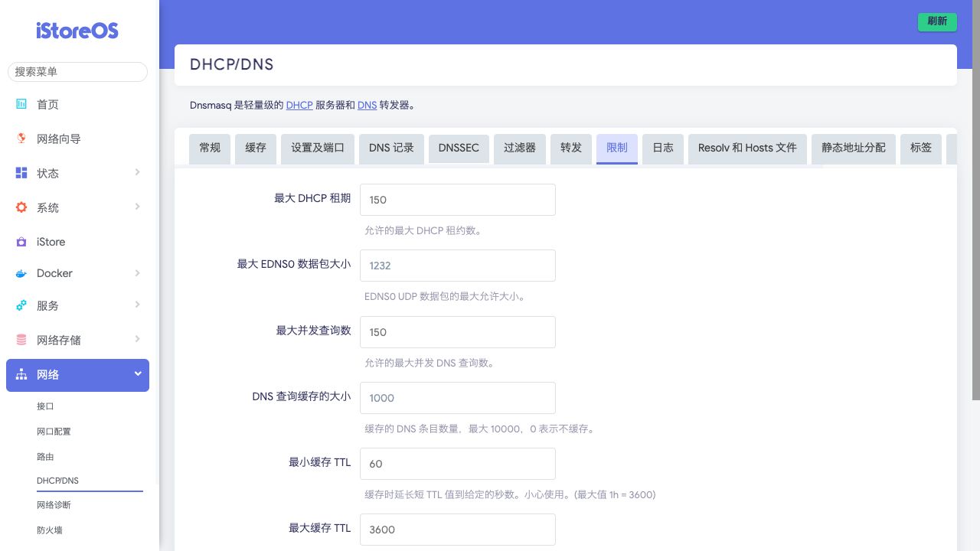Click the iStore store icon
Viewport: 980px width, 551px height.
(x=21, y=242)
